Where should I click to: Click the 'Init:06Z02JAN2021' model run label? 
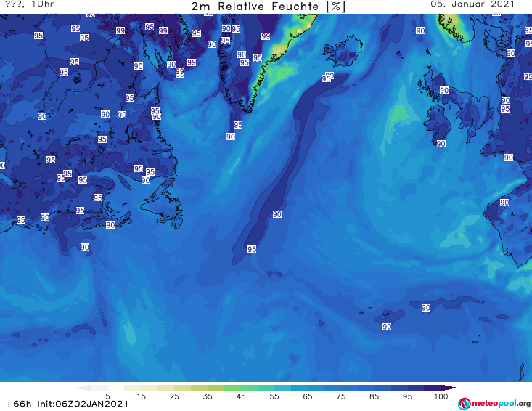(83, 404)
